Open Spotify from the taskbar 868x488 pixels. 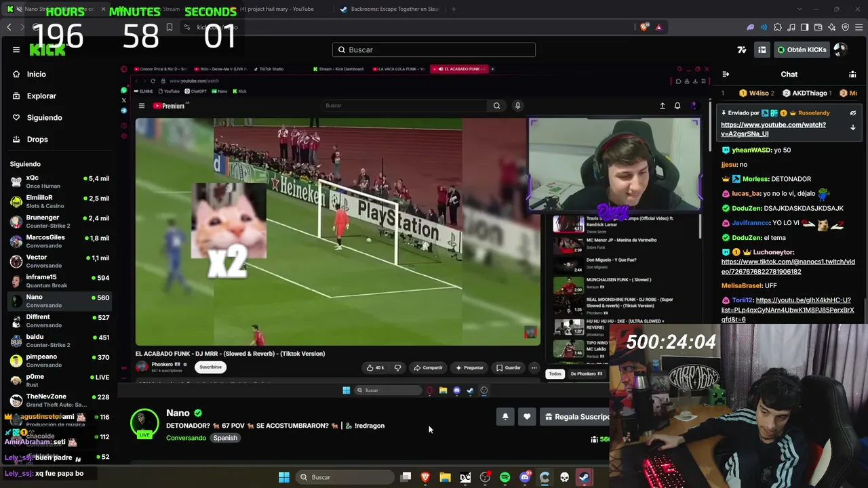(505, 477)
